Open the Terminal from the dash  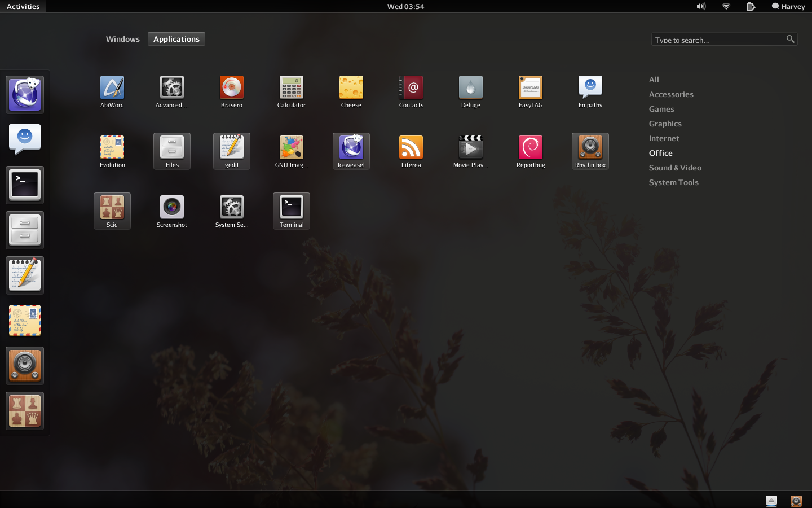click(x=25, y=185)
